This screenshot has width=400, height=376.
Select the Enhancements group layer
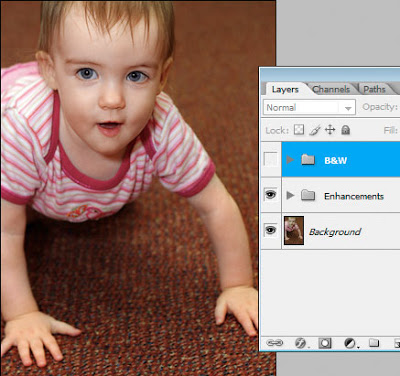click(341, 195)
